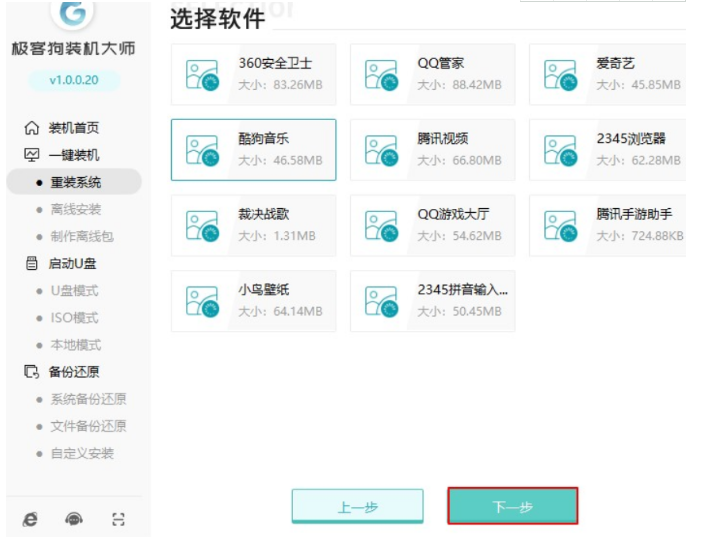Screen dimensions: 702x555
Task: Click the 下一步 button
Action: (x=512, y=507)
